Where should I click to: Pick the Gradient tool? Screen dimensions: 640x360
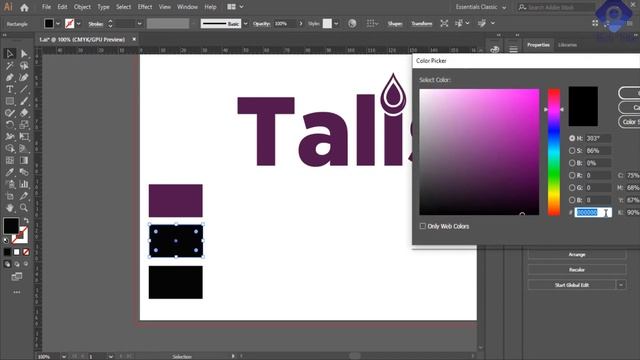point(24,160)
